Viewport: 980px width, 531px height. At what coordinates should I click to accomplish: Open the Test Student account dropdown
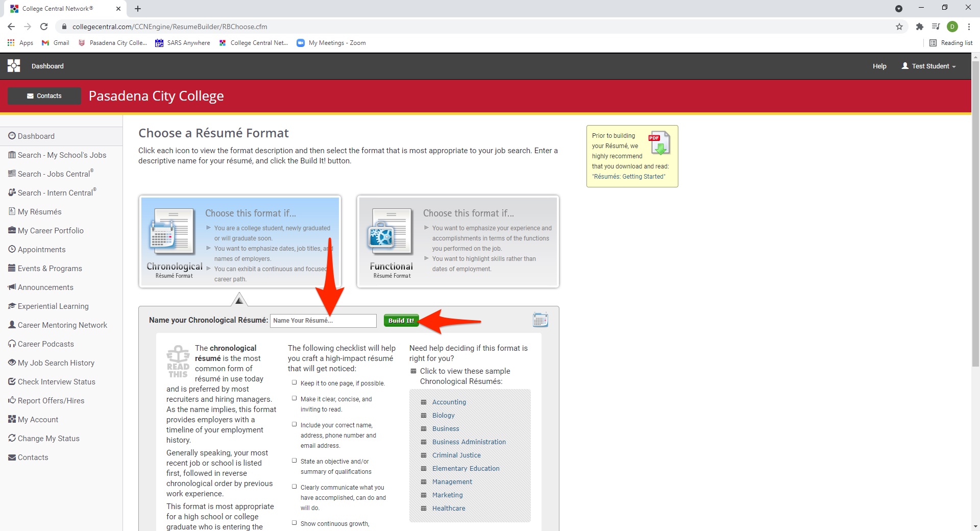(928, 66)
